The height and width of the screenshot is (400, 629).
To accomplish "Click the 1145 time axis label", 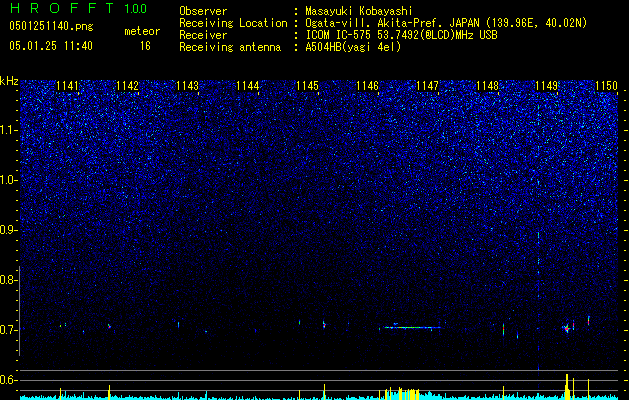I will pyautogui.click(x=307, y=86).
